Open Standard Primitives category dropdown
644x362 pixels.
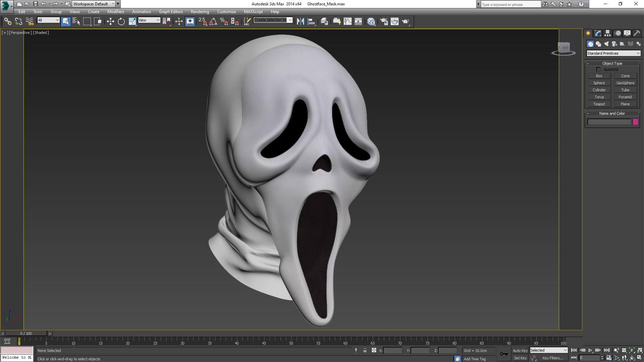[x=613, y=53]
